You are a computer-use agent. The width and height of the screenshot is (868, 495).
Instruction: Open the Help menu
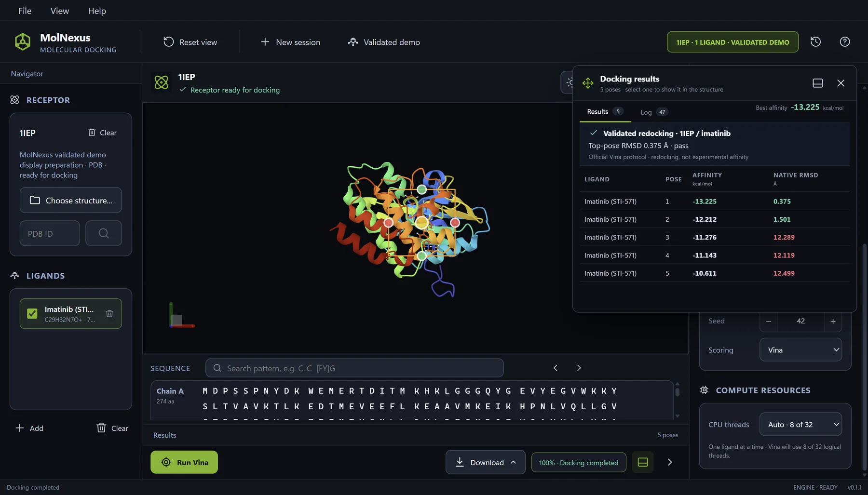tap(97, 11)
